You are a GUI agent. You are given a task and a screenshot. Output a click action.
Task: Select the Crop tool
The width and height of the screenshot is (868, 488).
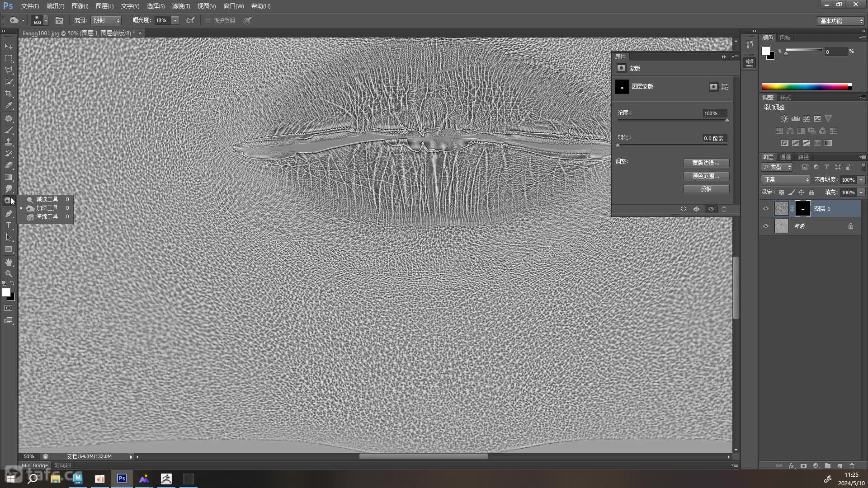pos(9,94)
